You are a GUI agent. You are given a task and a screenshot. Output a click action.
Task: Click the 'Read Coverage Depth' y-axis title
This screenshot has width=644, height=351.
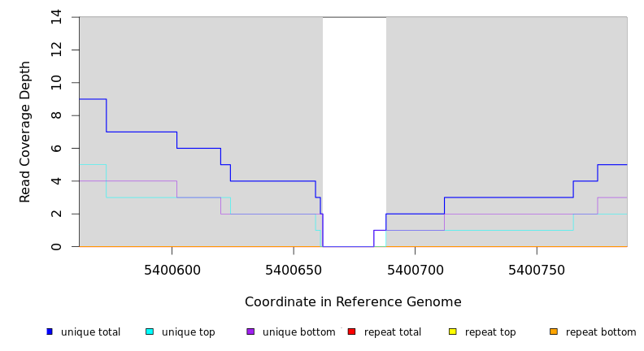[x=26, y=132]
